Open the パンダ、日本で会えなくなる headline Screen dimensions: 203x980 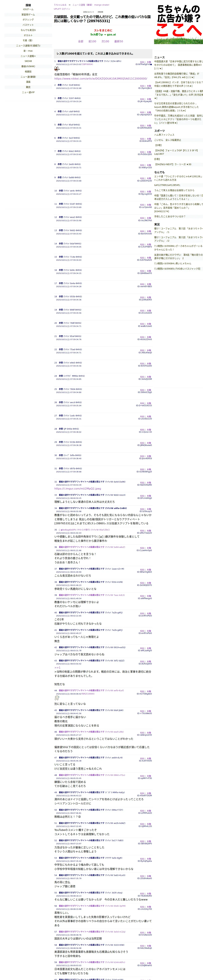(x=179, y=84)
